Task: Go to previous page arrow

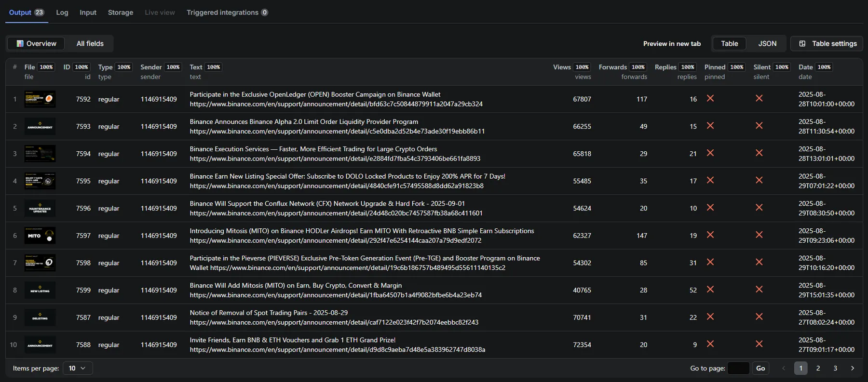Action: tap(784, 368)
